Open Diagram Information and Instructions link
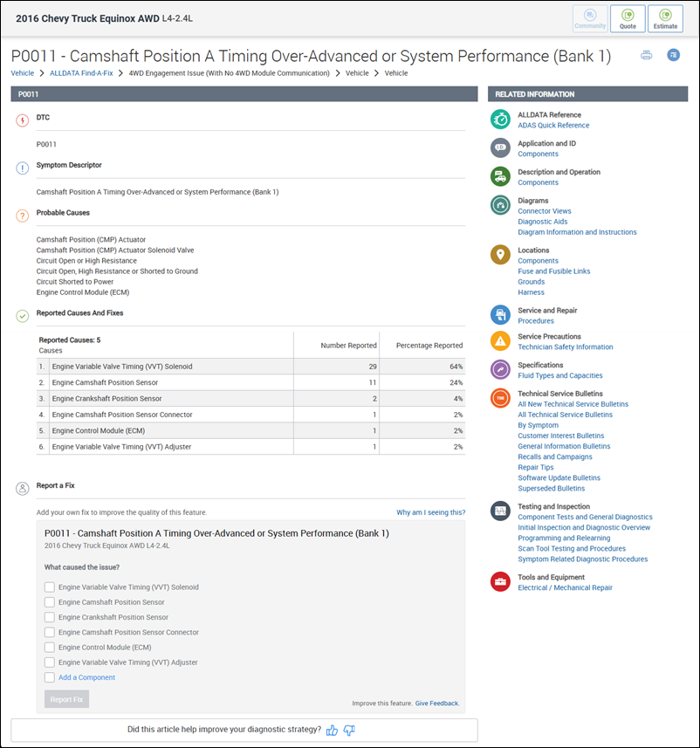 pos(577,232)
